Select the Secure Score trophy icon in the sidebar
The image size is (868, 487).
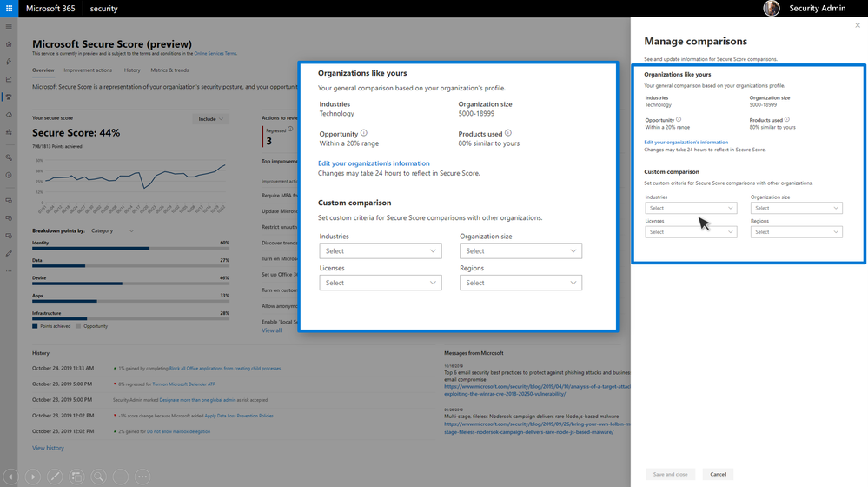tap(9, 97)
